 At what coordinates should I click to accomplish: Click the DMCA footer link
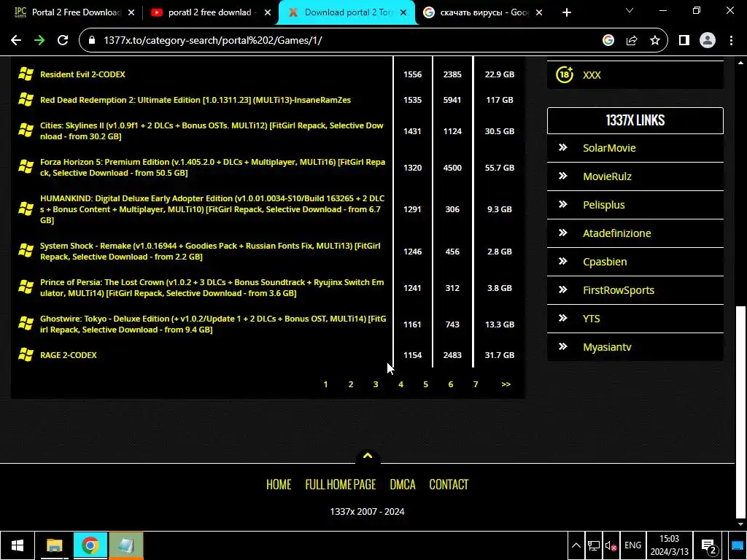pos(403,485)
